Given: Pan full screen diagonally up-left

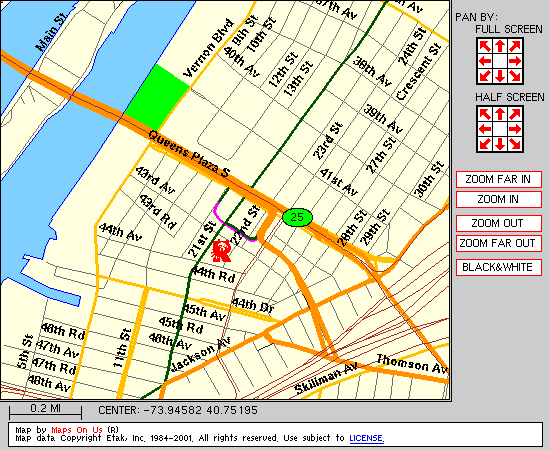Looking at the screenshot, I should (485, 46).
